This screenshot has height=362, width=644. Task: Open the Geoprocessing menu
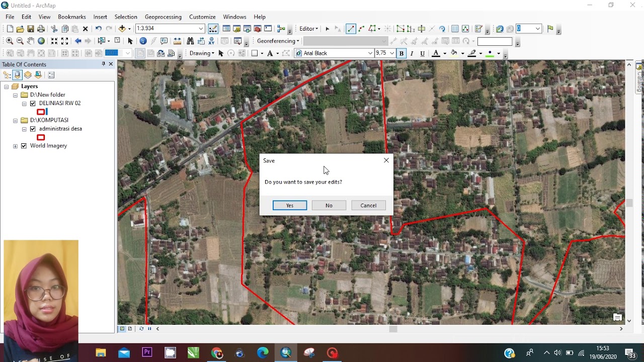[163, 17]
